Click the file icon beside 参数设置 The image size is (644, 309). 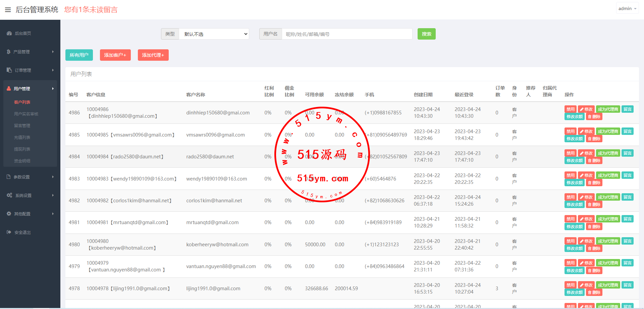[9, 177]
